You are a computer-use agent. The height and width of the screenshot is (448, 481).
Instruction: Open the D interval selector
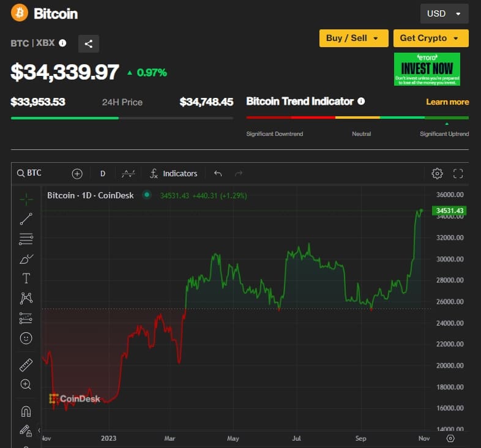click(x=103, y=174)
